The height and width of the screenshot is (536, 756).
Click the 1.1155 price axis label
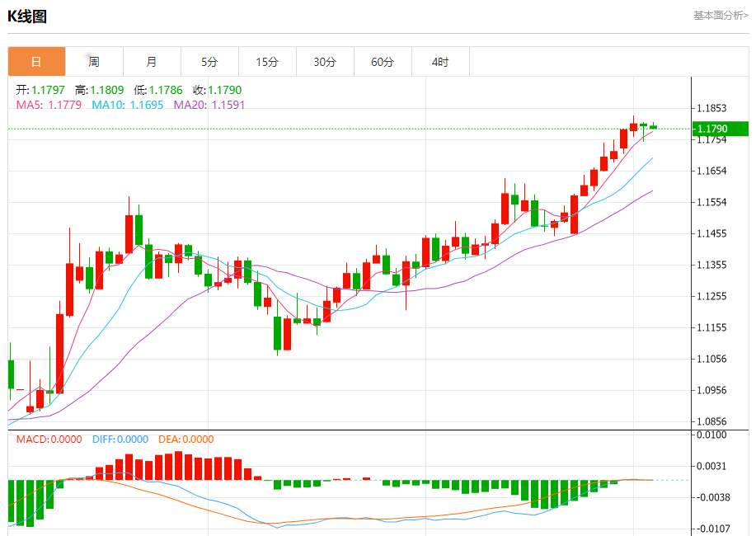(711, 327)
